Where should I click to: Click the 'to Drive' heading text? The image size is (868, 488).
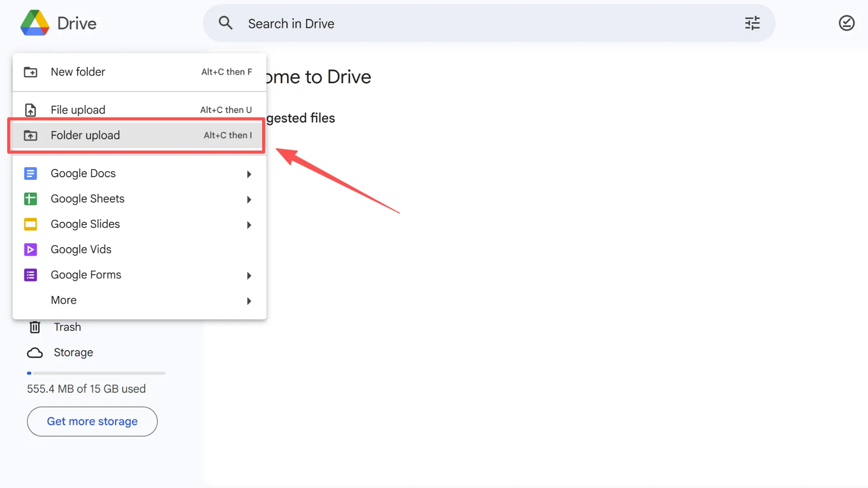pos(338,77)
